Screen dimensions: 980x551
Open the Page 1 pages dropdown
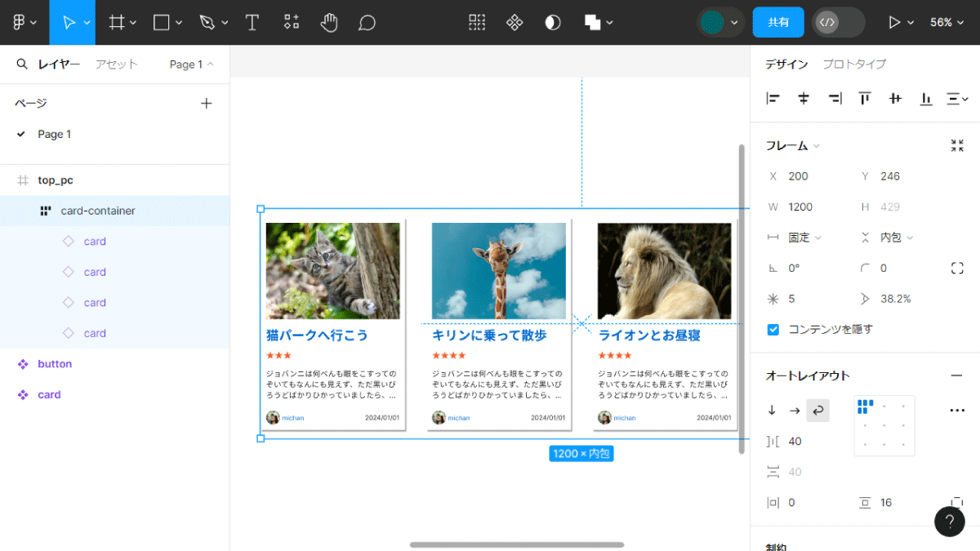pos(192,64)
